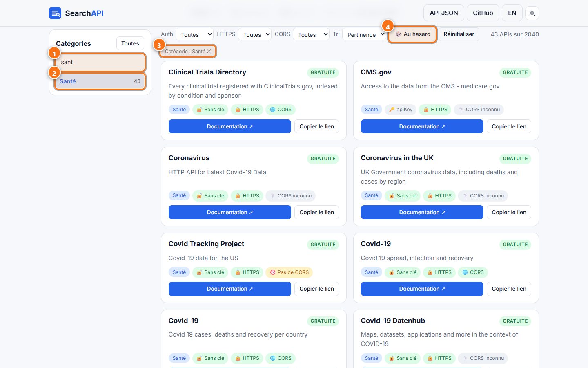Copy the link for Clinical Trials Directory

[316, 126]
